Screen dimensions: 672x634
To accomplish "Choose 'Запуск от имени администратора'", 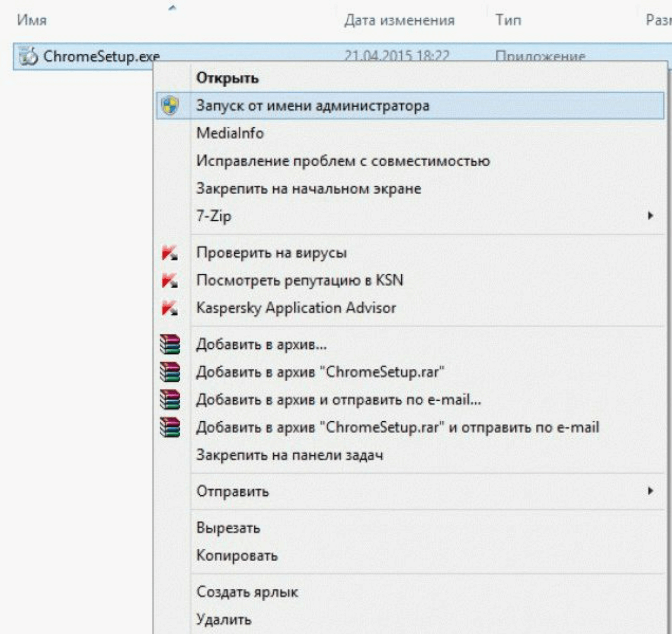I will click(x=313, y=105).
